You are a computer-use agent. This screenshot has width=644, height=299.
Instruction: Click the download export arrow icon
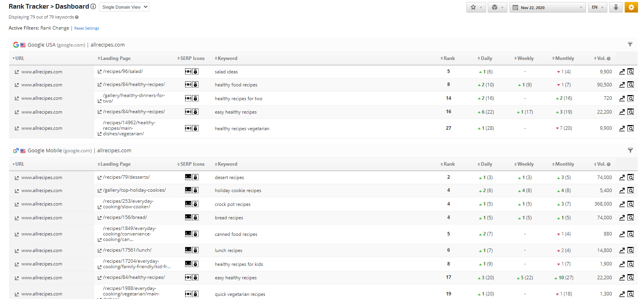click(616, 7)
